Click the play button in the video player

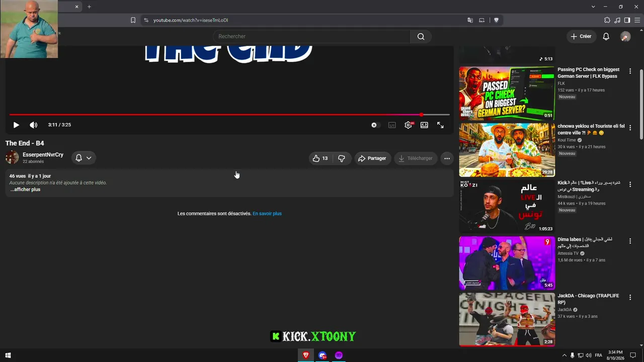[x=16, y=125]
